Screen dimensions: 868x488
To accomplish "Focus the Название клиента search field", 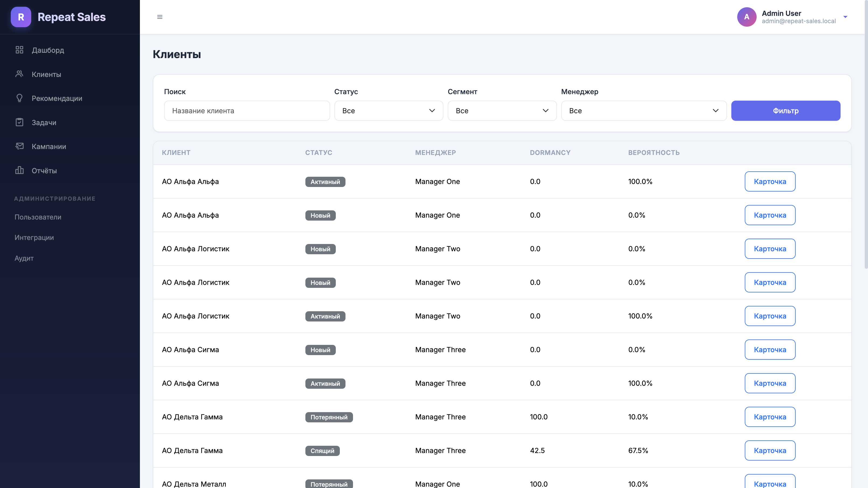I will pos(247,111).
